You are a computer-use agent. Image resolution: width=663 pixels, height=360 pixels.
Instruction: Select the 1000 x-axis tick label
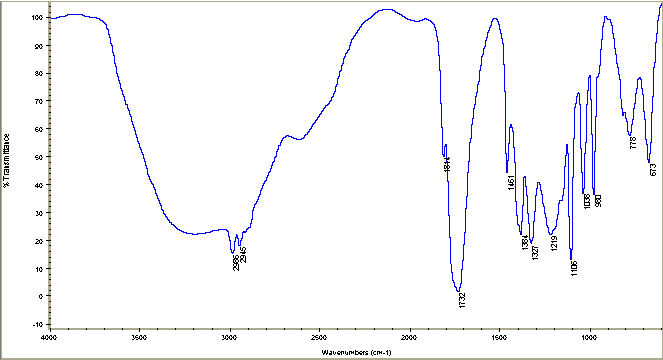(x=589, y=338)
